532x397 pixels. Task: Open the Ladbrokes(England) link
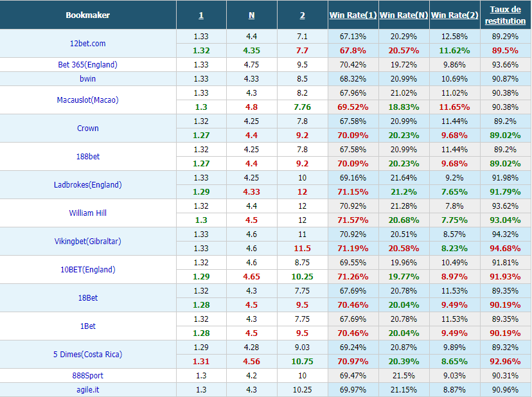point(88,184)
